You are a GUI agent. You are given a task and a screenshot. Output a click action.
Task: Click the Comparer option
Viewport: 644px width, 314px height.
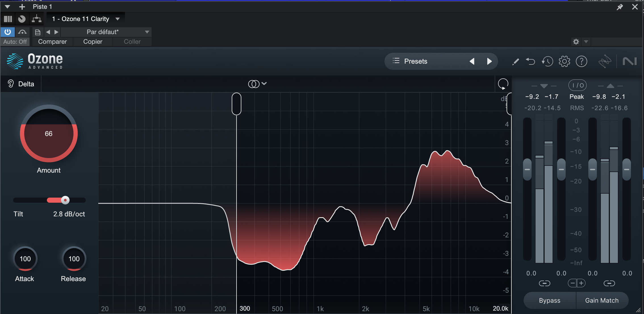(52, 42)
